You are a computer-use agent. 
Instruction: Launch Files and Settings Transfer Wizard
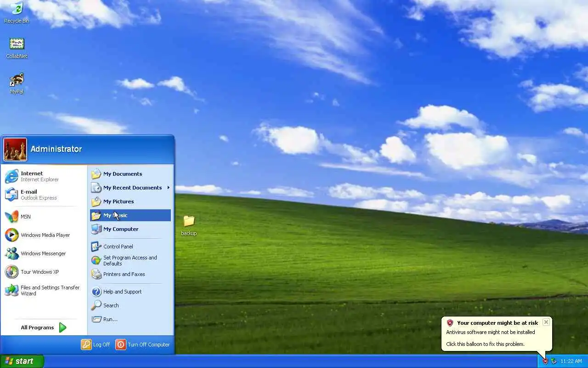44,290
